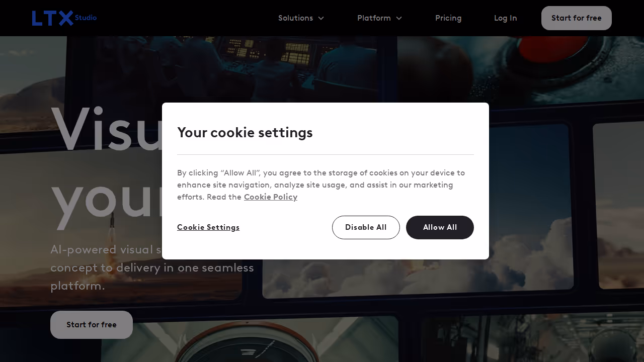Accept cookies with Allow All

(x=440, y=227)
